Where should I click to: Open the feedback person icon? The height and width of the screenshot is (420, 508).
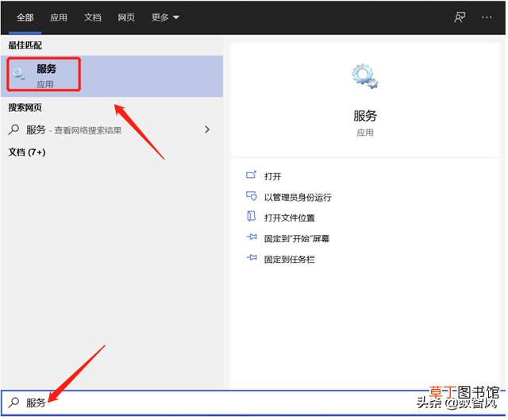click(x=460, y=17)
